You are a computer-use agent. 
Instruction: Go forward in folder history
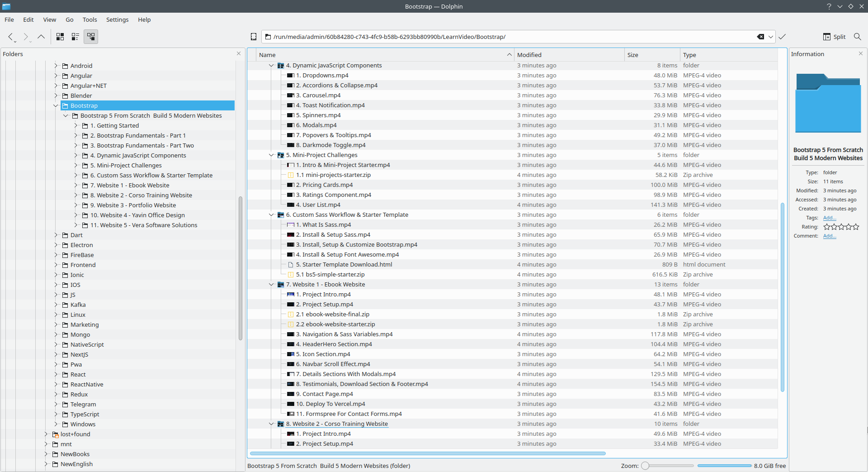pyautogui.click(x=26, y=37)
